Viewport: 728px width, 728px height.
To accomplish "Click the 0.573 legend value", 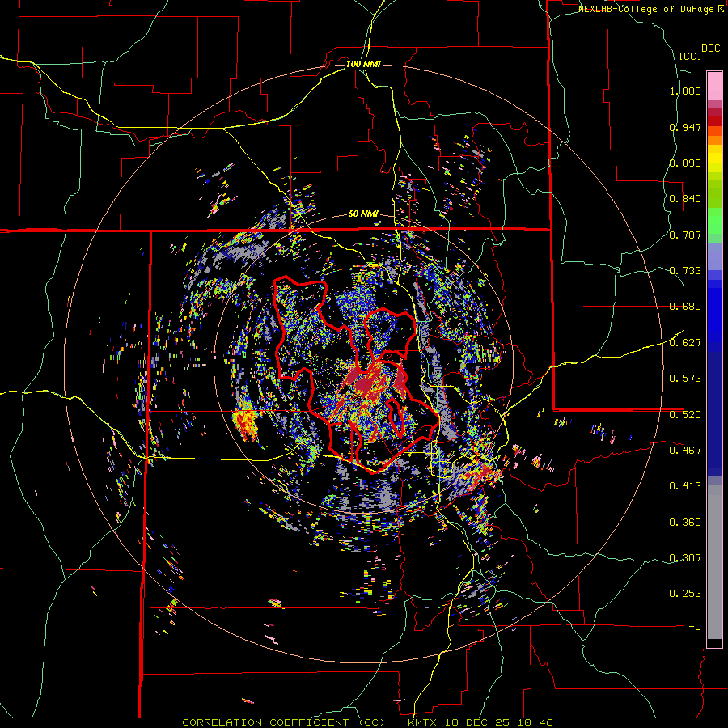I will (x=685, y=379).
